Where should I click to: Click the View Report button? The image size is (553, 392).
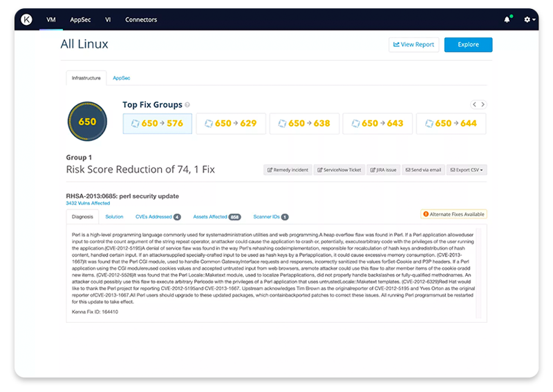(x=413, y=44)
